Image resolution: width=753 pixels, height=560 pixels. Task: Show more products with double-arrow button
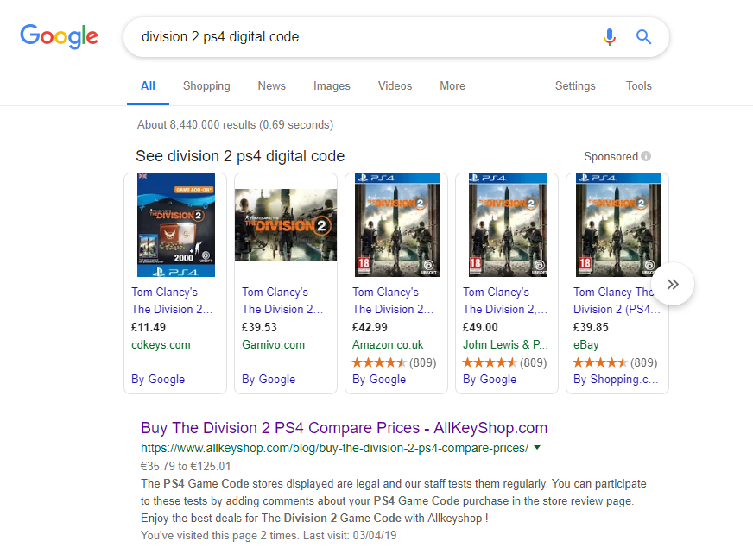tap(673, 284)
